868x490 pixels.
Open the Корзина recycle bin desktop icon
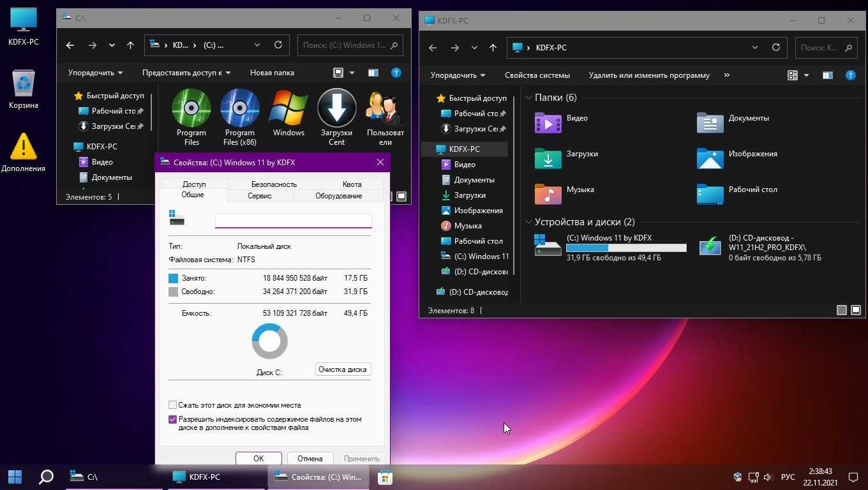click(x=24, y=89)
